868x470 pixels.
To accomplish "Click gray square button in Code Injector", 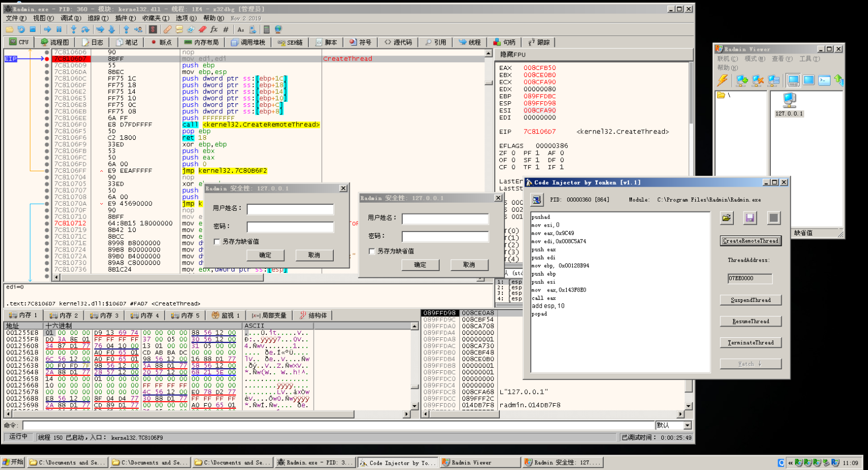I will pos(774,218).
